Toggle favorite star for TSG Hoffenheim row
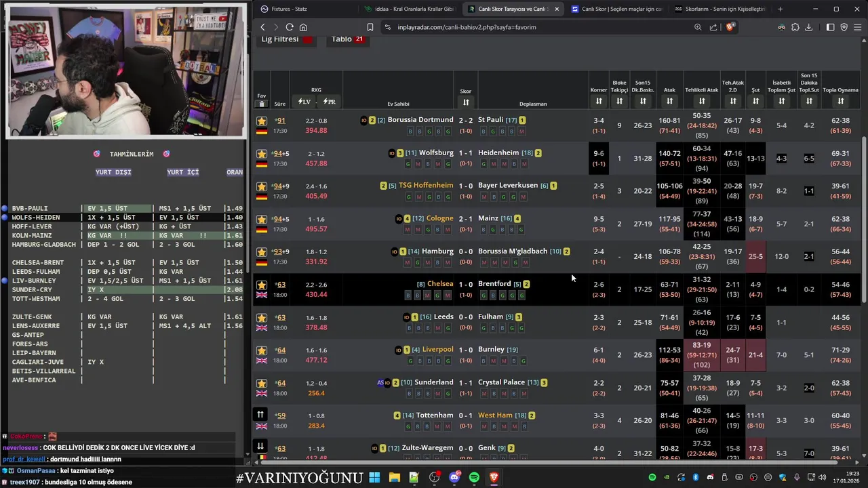The width and height of the screenshot is (868, 488). tap(261, 186)
